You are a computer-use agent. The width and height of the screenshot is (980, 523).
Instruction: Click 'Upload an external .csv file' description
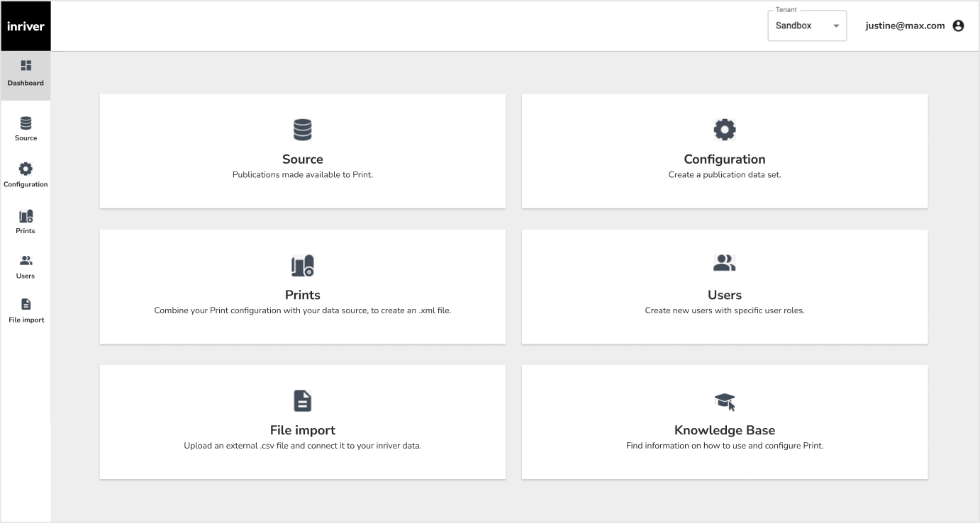point(303,446)
